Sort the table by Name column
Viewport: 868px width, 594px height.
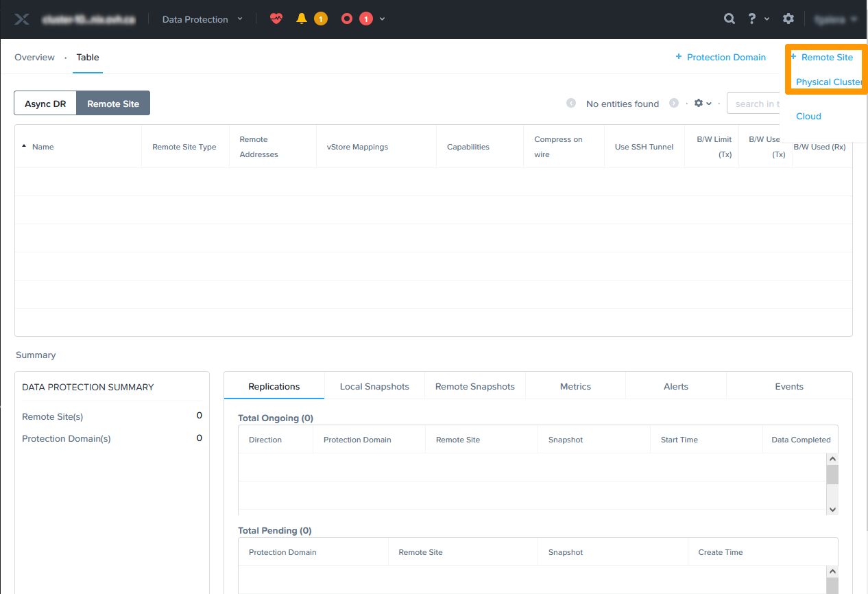(43, 147)
